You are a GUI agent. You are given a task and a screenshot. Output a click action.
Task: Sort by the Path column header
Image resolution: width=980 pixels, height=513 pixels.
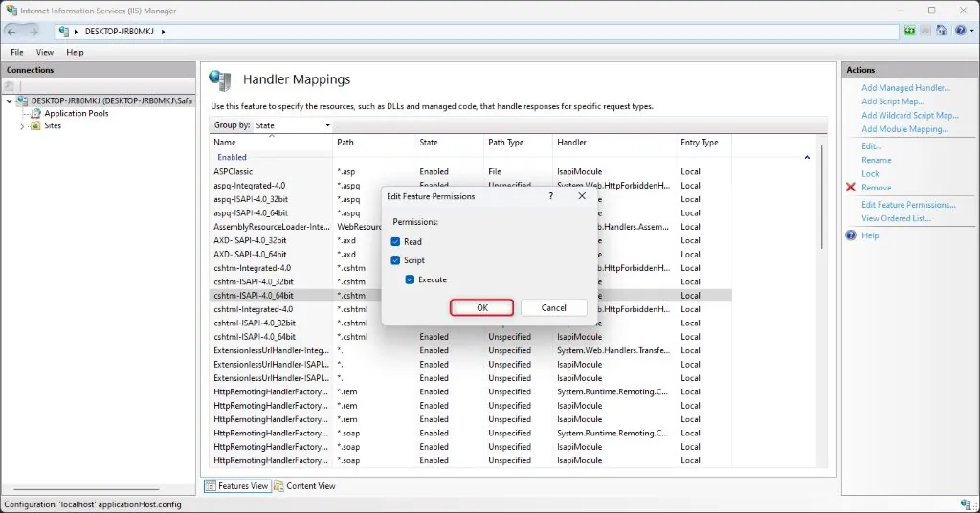point(374,143)
